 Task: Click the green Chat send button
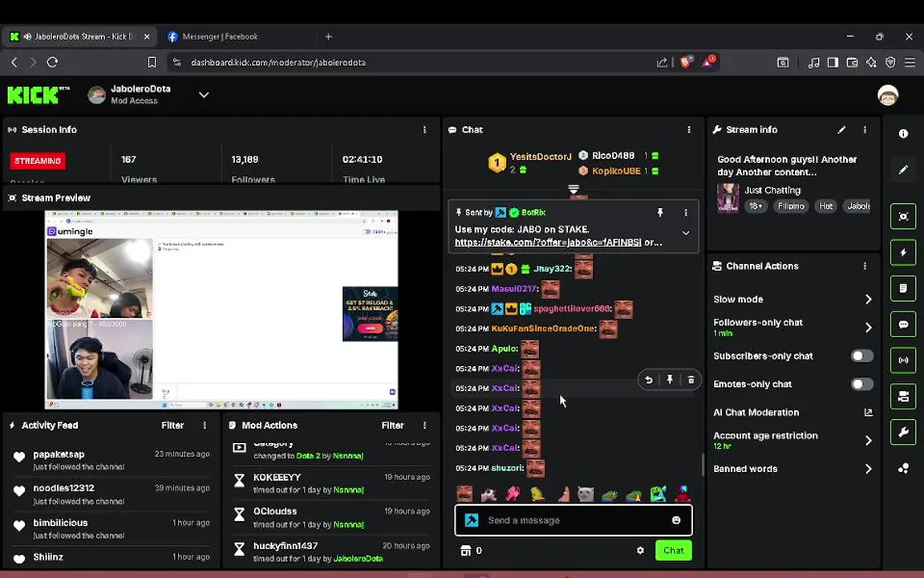pos(673,550)
